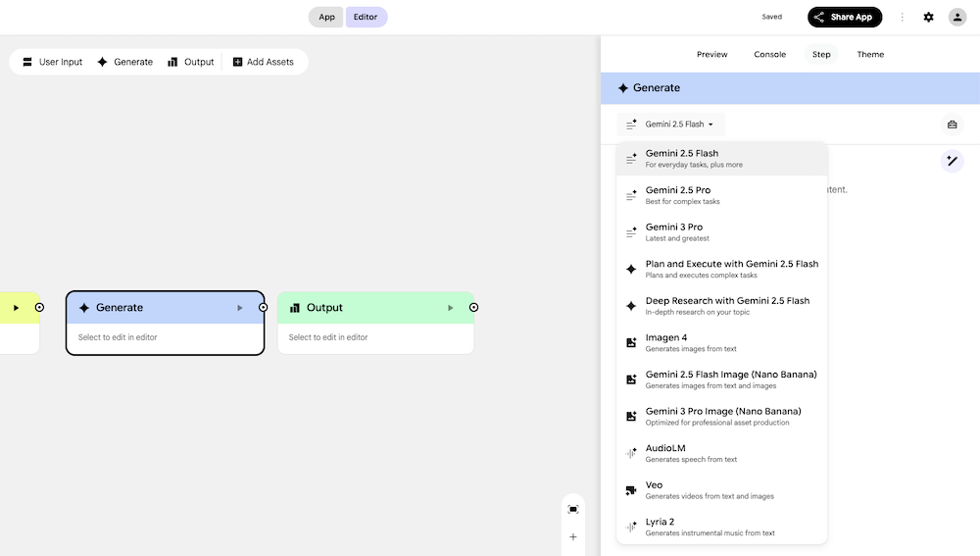Screen dimensions: 980x556
Task: Open the three-dot more options menu
Action: (x=902, y=17)
